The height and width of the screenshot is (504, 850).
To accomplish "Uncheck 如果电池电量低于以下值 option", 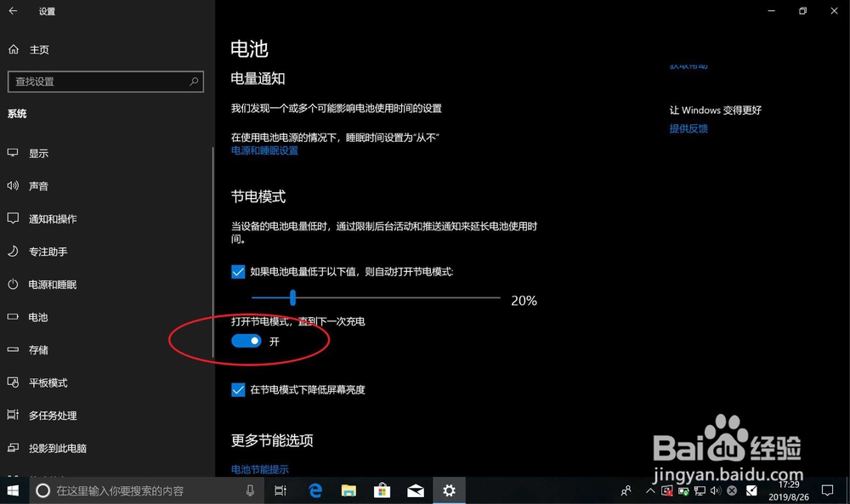I will point(238,271).
